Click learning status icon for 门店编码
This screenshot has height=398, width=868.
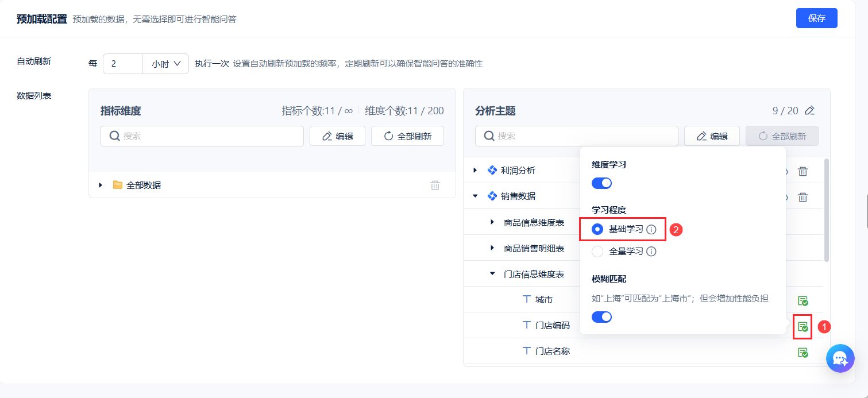click(803, 327)
